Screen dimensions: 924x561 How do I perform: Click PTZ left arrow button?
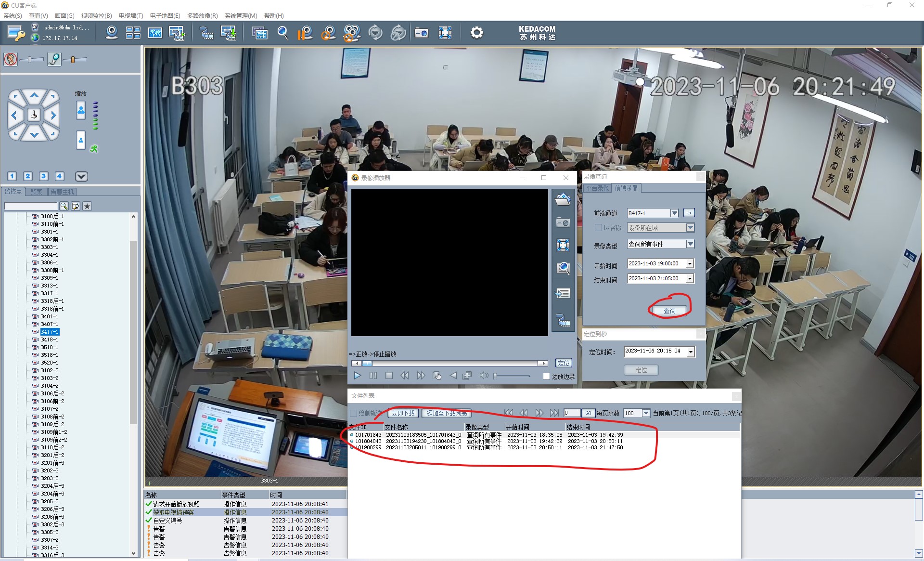(14, 115)
